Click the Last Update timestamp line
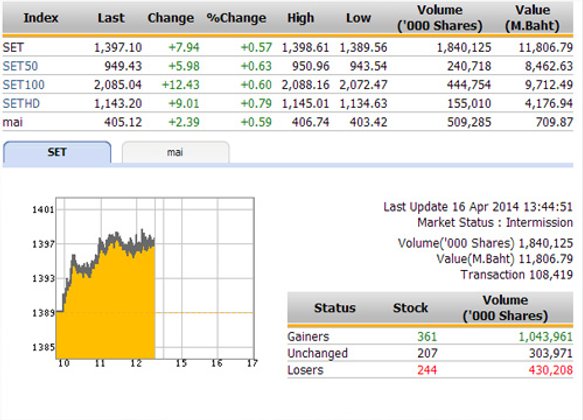 pos(478,207)
